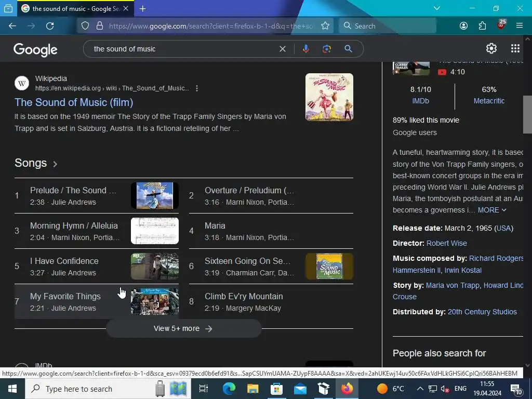Open a new browser tab
Screen dimensions: 532x399
[143, 9]
